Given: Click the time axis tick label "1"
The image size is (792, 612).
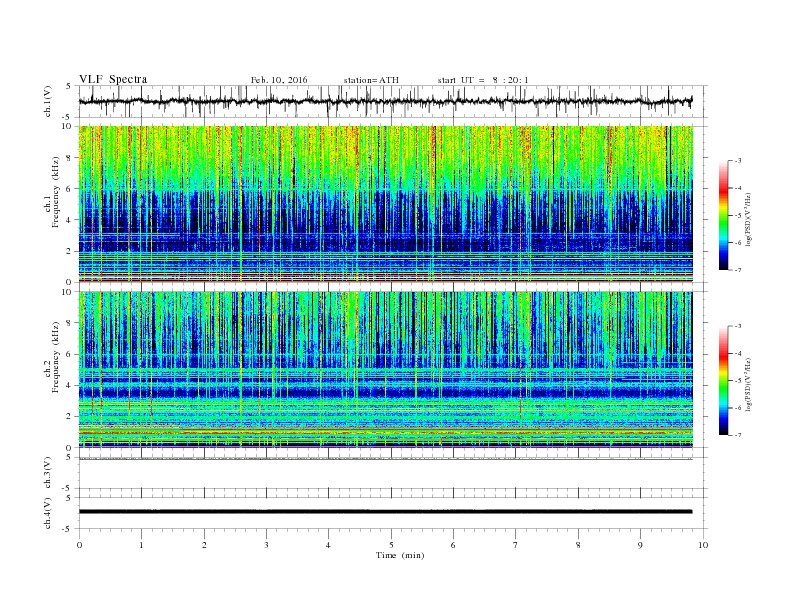Looking at the screenshot, I should pyautogui.click(x=142, y=545).
